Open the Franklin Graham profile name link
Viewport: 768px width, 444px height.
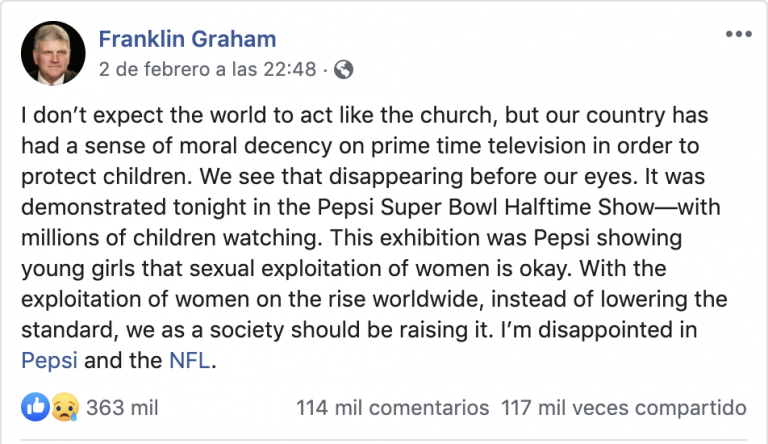[187, 39]
